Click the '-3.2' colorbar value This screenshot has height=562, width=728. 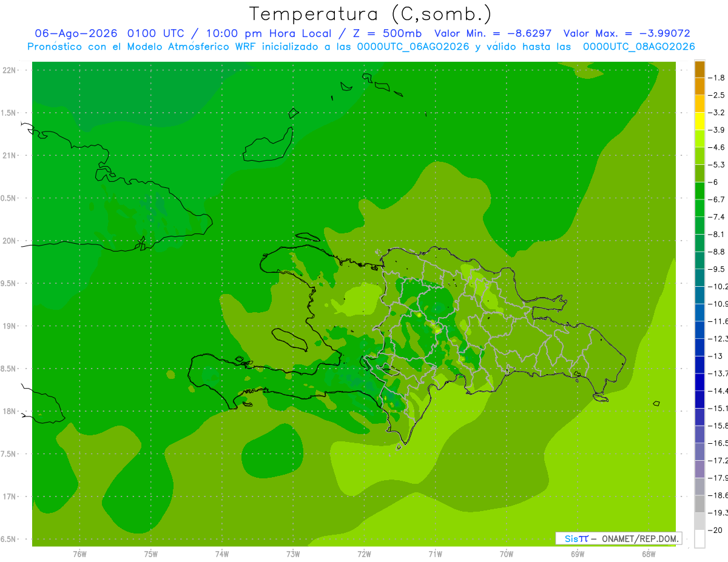[716, 113]
